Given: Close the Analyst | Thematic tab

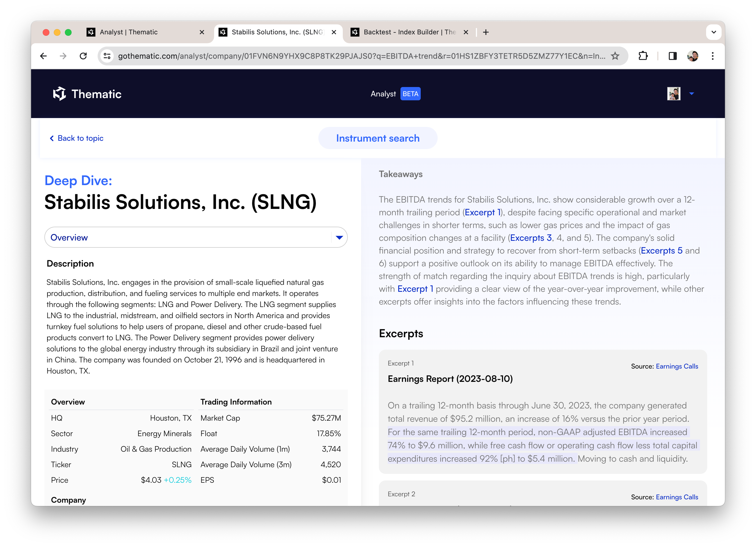Looking at the screenshot, I should pyautogui.click(x=202, y=32).
